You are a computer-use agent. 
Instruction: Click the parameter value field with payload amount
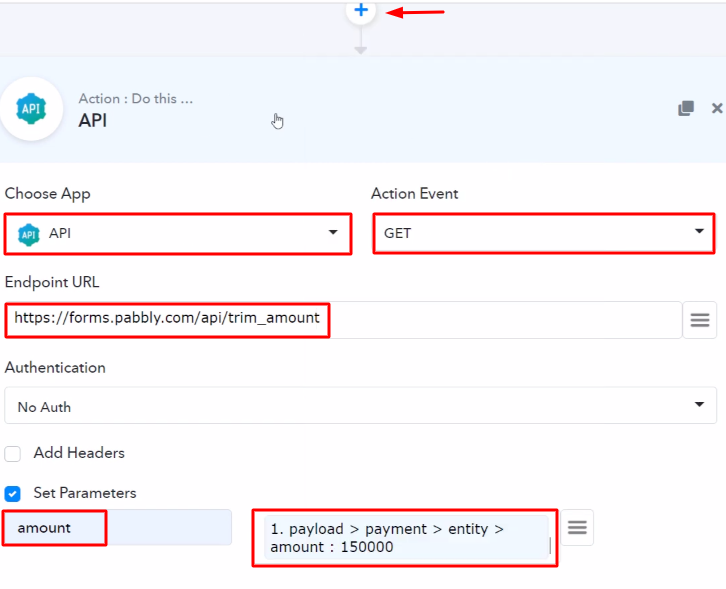pyautogui.click(x=405, y=538)
